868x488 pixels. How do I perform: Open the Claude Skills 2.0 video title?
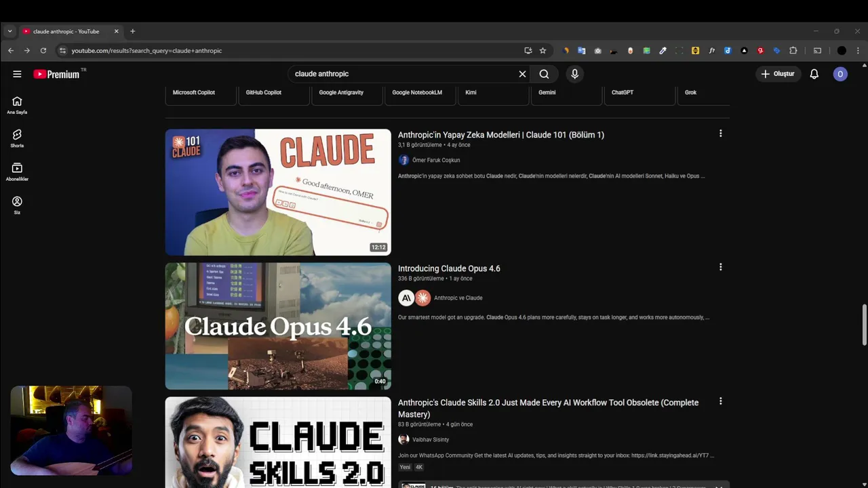click(548, 408)
